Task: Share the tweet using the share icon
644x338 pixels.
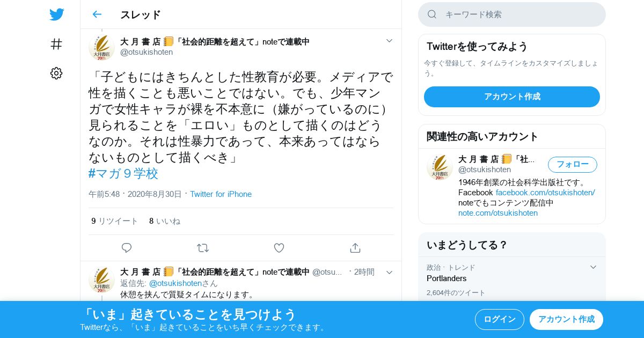Action: pyautogui.click(x=355, y=248)
